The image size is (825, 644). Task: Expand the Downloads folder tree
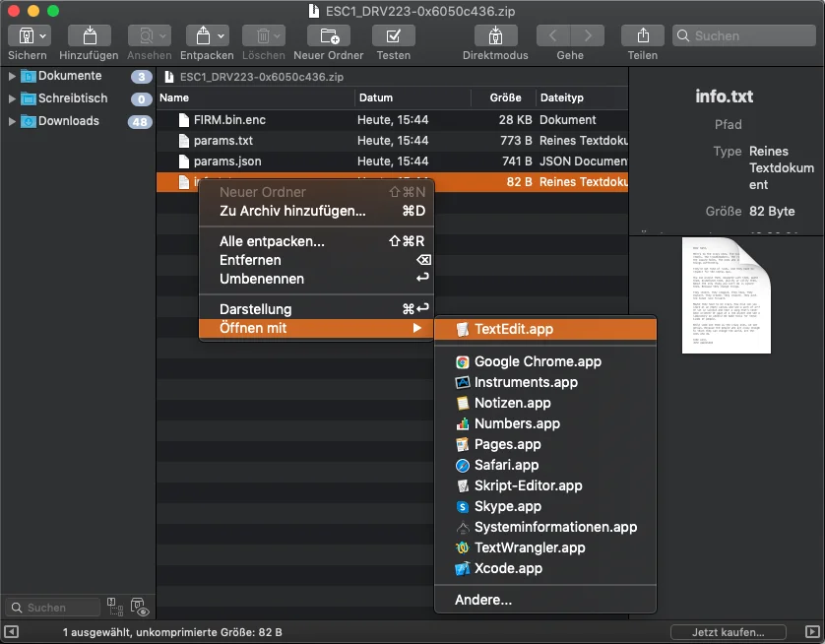click(x=12, y=121)
